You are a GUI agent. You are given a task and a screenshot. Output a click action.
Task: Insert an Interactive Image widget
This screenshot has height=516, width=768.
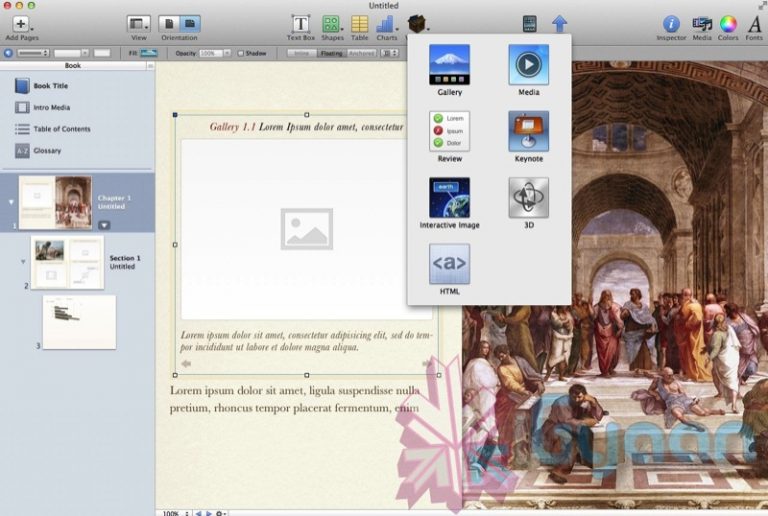[449, 198]
